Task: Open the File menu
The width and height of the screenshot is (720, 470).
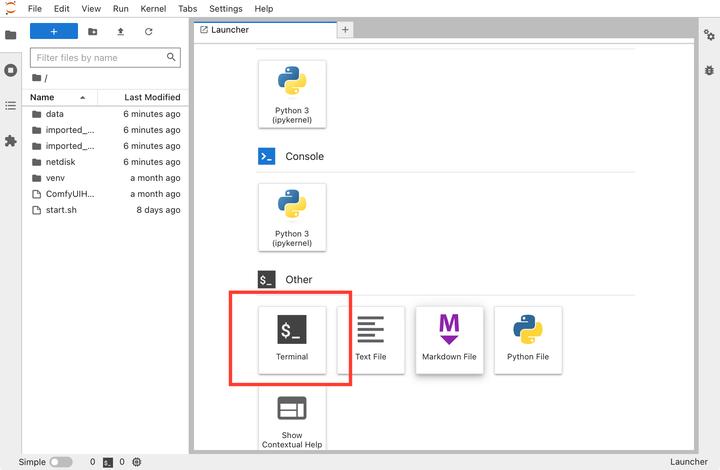Action: 34,9
